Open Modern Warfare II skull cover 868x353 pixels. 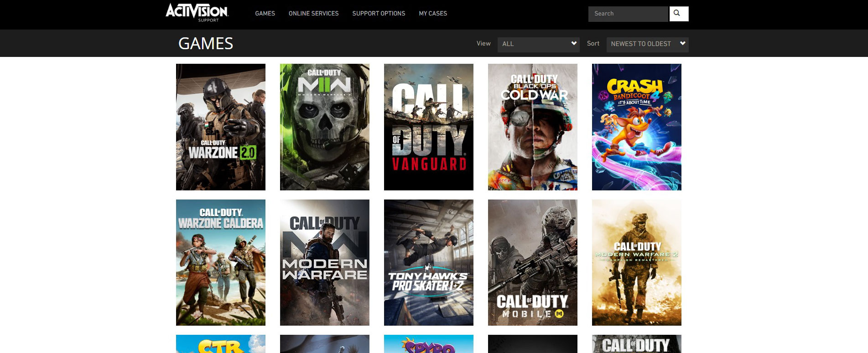point(325,127)
